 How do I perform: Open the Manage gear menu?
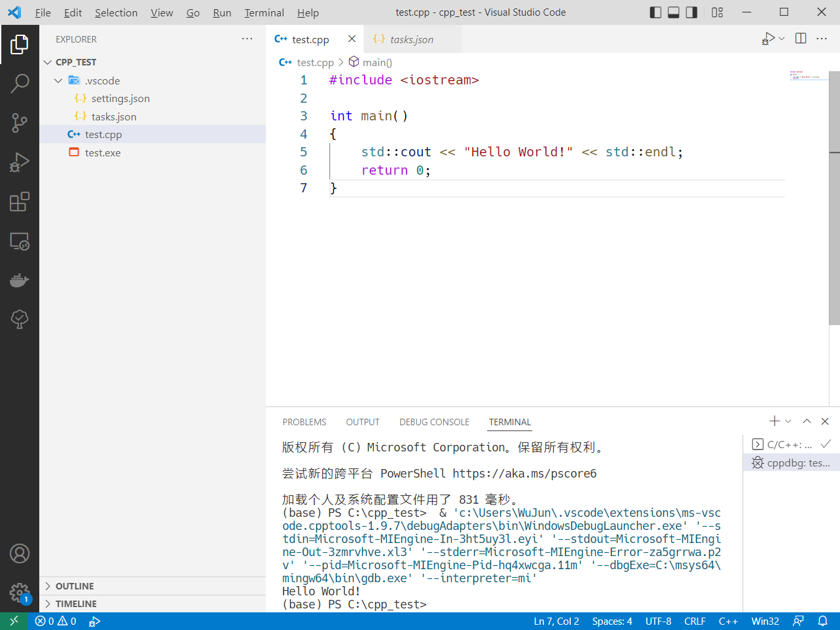click(x=20, y=592)
